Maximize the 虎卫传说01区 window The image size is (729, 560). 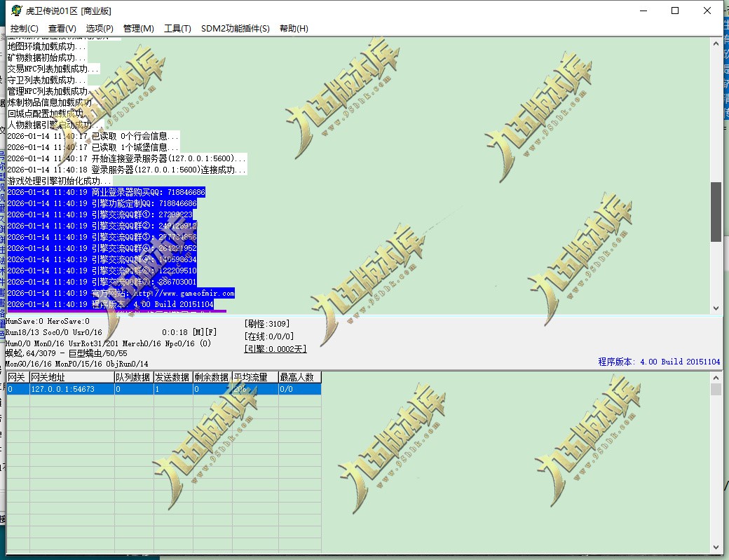click(675, 11)
